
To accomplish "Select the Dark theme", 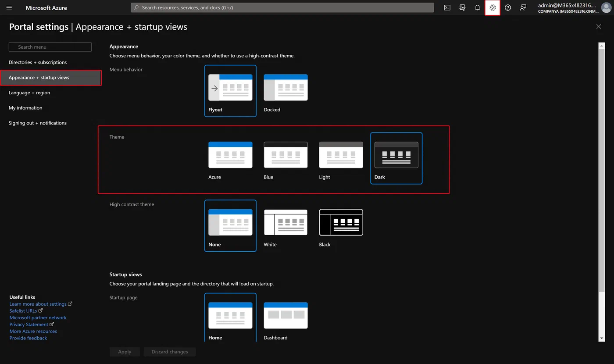I will [x=396, y=158].
